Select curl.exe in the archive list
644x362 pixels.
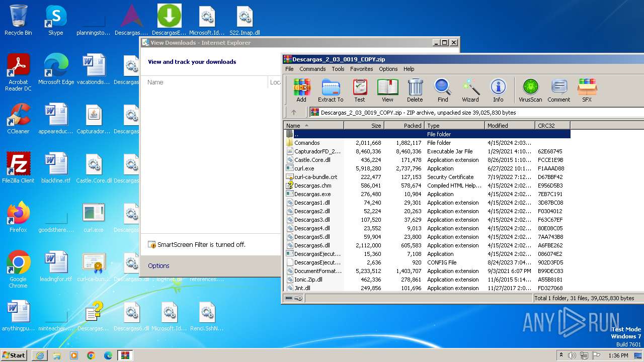[x=427, y=168]
